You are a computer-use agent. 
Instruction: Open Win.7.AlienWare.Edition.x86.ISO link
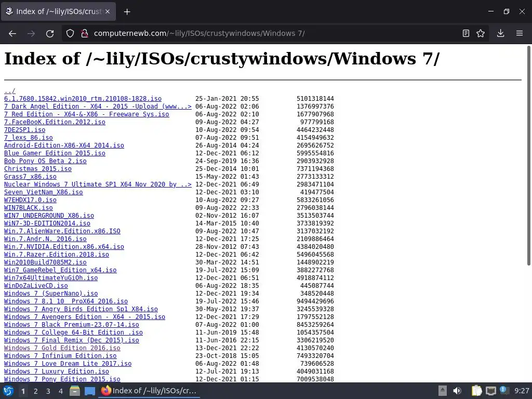[x=62, y=231]
